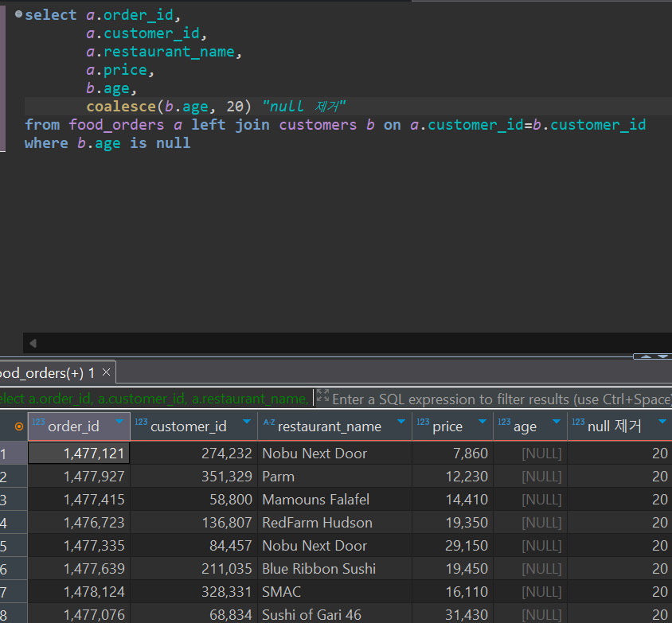The height and width of the screenshot is (623, 672).
Task: Collapse the select statement using the gutter fold marker
Action: (x=18, y=14)
